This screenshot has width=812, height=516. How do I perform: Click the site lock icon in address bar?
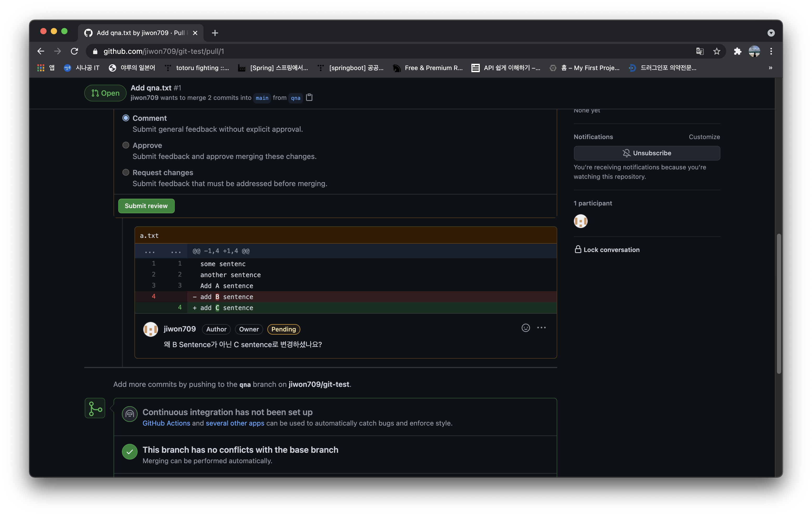95,51
